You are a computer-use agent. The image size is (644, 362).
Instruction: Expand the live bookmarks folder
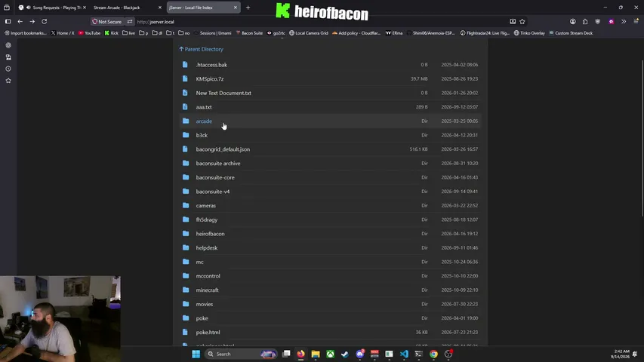(128, 33)
